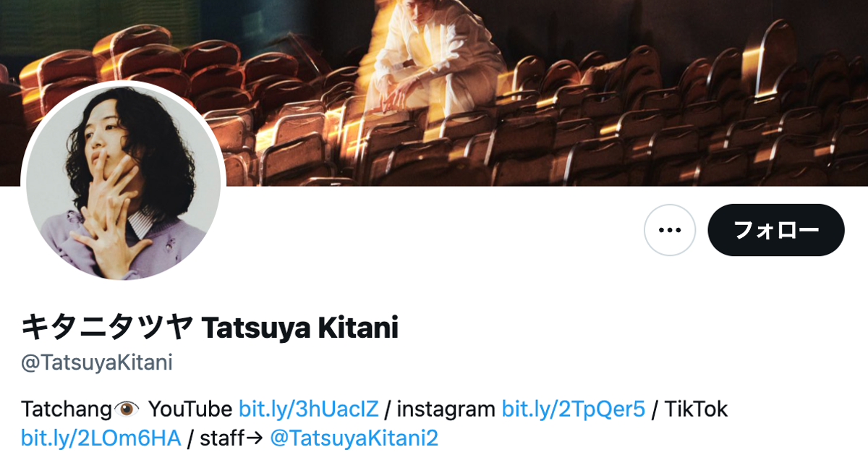868x455 pixels.
Task: Click the display name キタニタツヤ Tatsuya Kitani
Action: pos(210,328)
